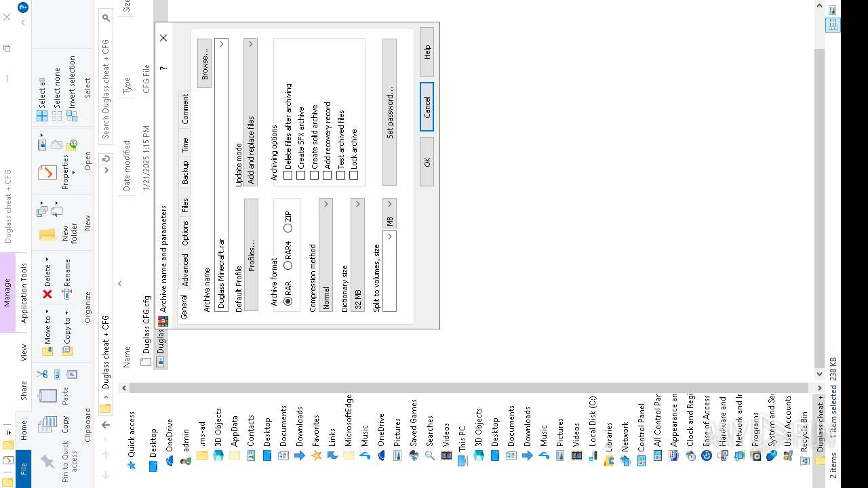Open the Backup tab
Viewport: 868px width, 488px height.
pos(185,172)
